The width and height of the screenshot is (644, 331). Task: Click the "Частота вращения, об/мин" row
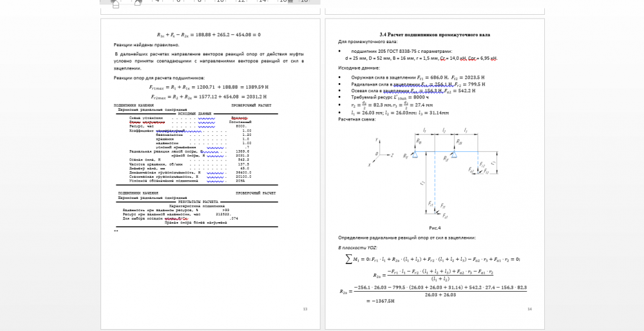(190, 164)
